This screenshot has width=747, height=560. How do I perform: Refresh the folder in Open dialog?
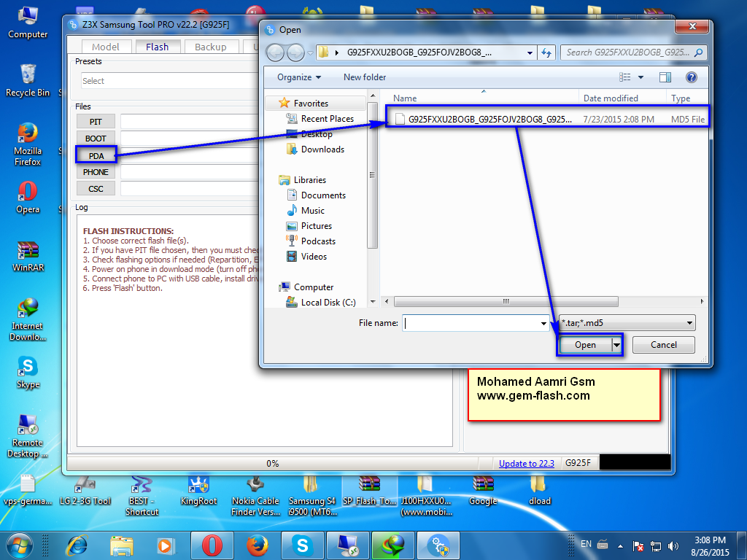coord(546,52)
